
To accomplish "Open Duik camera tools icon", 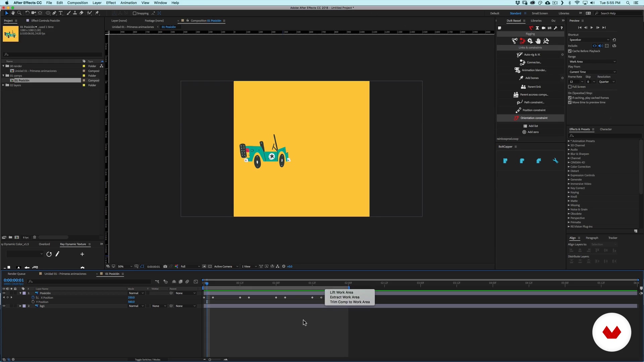I will point(543,28).
